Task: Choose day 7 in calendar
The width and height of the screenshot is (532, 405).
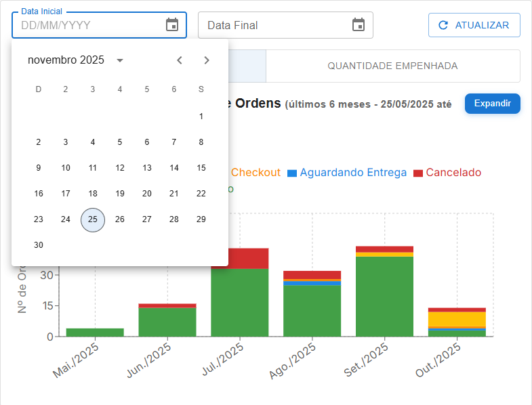Action: coord(174,142)
